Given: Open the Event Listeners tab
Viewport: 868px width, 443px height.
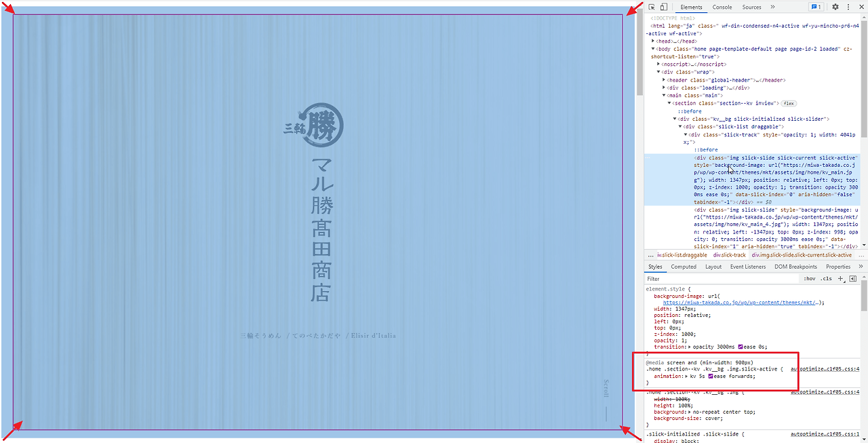Looking at the screenshot, I should tap(748, 267).
